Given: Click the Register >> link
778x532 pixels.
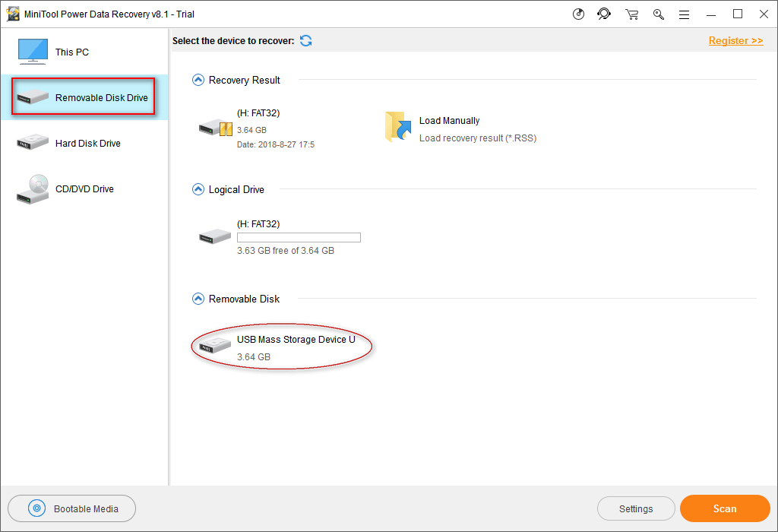Looking at the screenshot, I should pos(735,41).
